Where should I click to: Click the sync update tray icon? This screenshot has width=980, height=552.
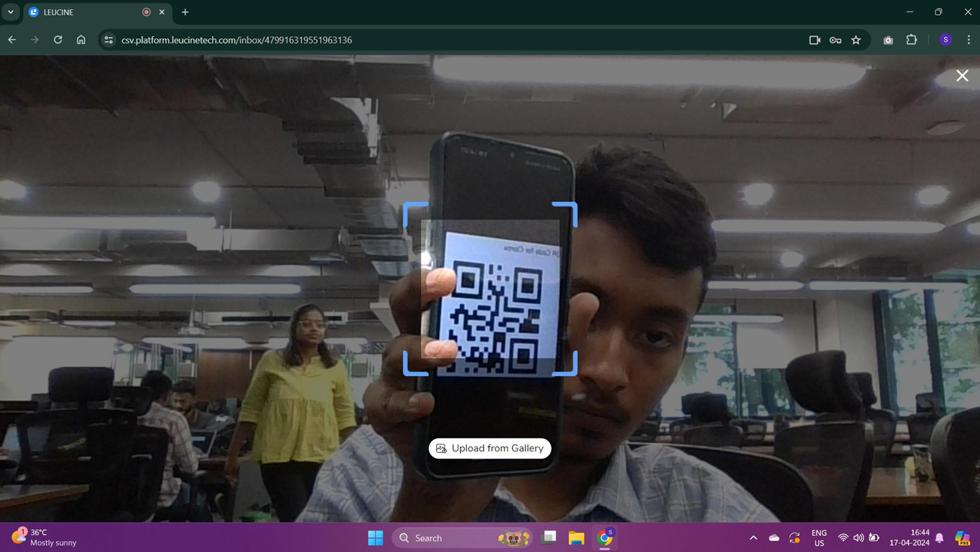click(795, 537)
